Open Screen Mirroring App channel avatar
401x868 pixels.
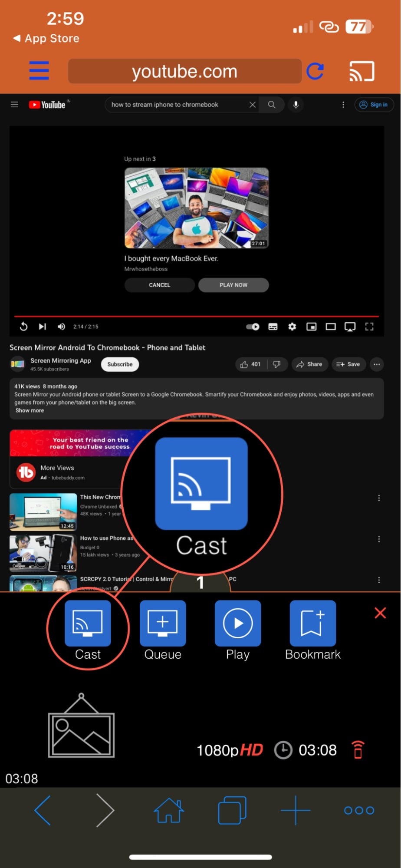pyautogui.click(x=17, y=364)
